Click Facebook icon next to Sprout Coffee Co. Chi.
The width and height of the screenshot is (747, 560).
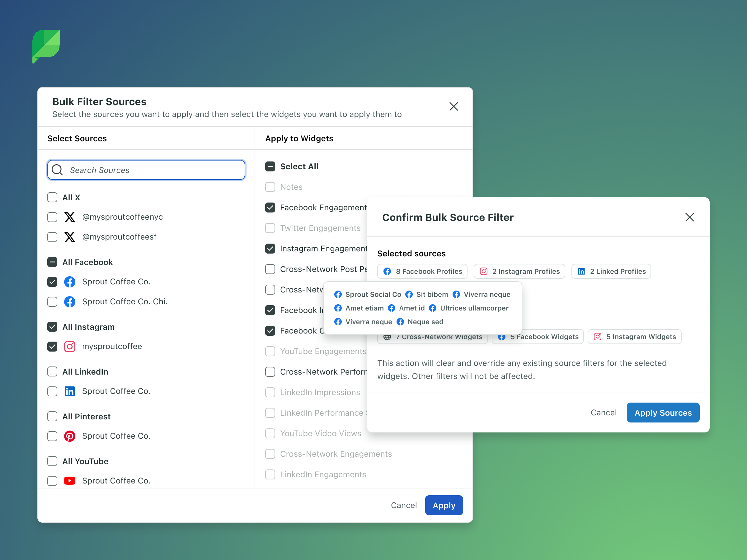point(70,301)
